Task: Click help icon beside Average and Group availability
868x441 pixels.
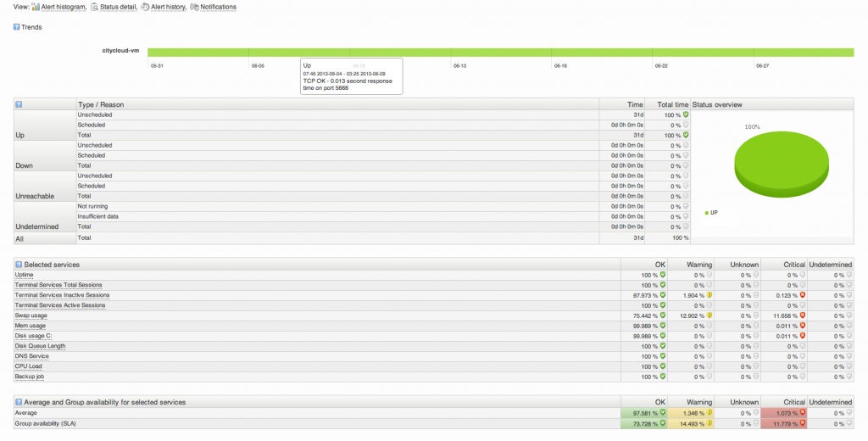Action: [x=19, y=402]
